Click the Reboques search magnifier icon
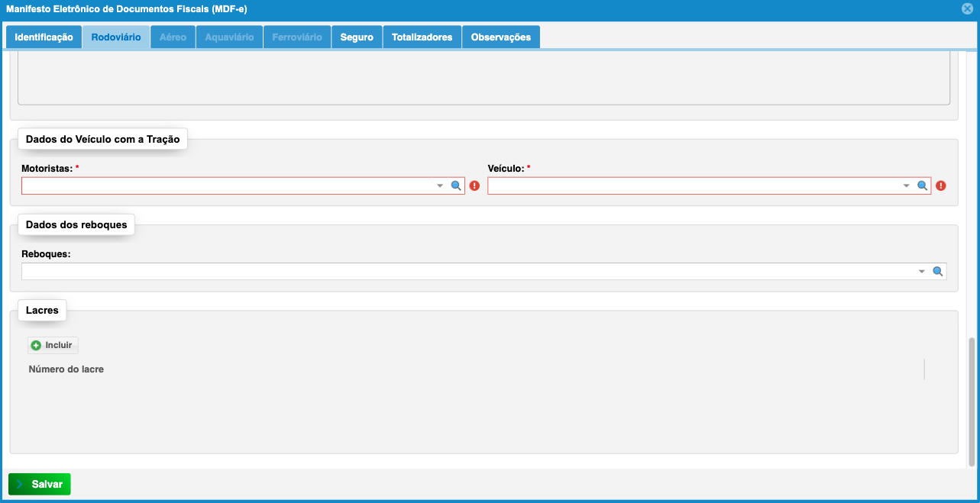 (938, 271)
